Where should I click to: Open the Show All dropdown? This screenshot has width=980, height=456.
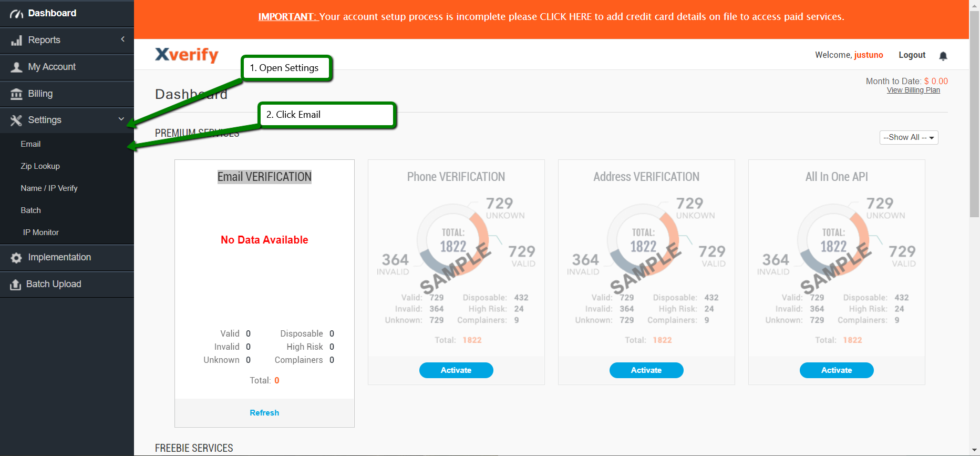click(909, 137)
